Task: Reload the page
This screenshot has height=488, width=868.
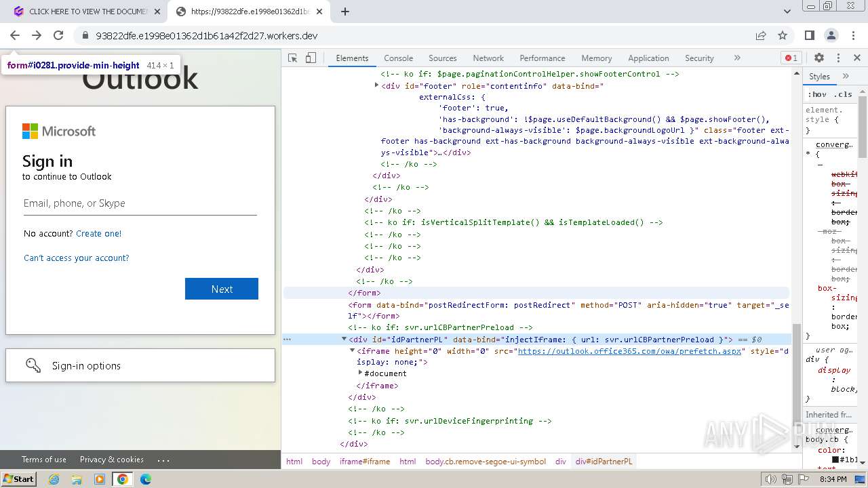Action: [58, 35]
